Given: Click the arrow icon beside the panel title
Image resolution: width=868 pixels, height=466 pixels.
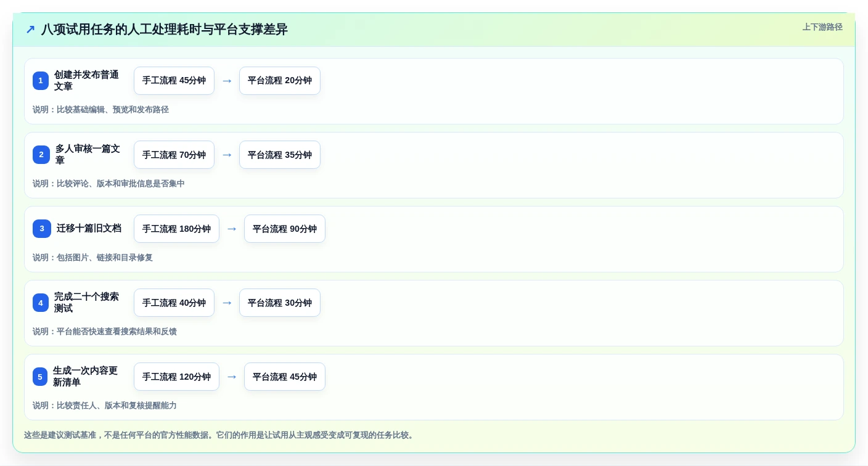Looking at the screenshot, I should click(30, 30).
